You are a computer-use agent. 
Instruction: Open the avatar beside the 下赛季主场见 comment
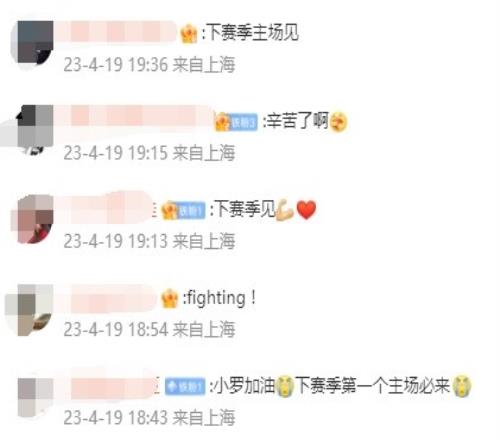(x=33, y=43)
